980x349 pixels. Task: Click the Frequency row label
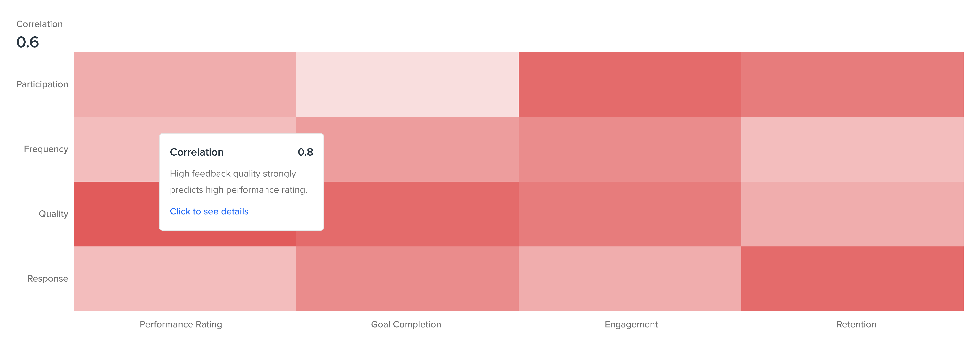click(46, 149)
